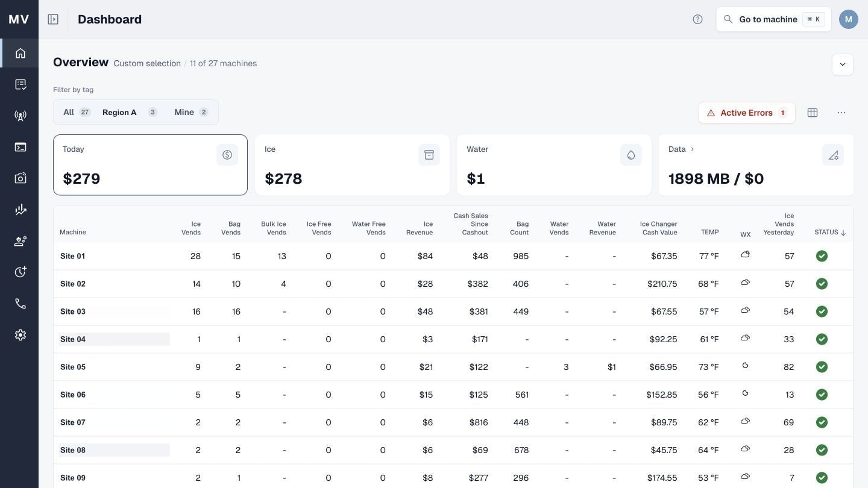Click Site 01 green status checkmark
This screenshot has height=488, width=868.
(822, 256)
